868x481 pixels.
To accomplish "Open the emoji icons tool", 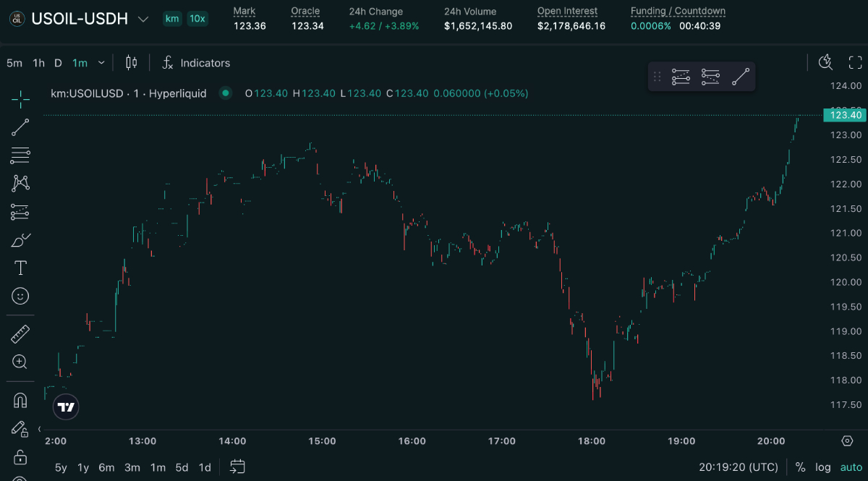I will [20, 296].
